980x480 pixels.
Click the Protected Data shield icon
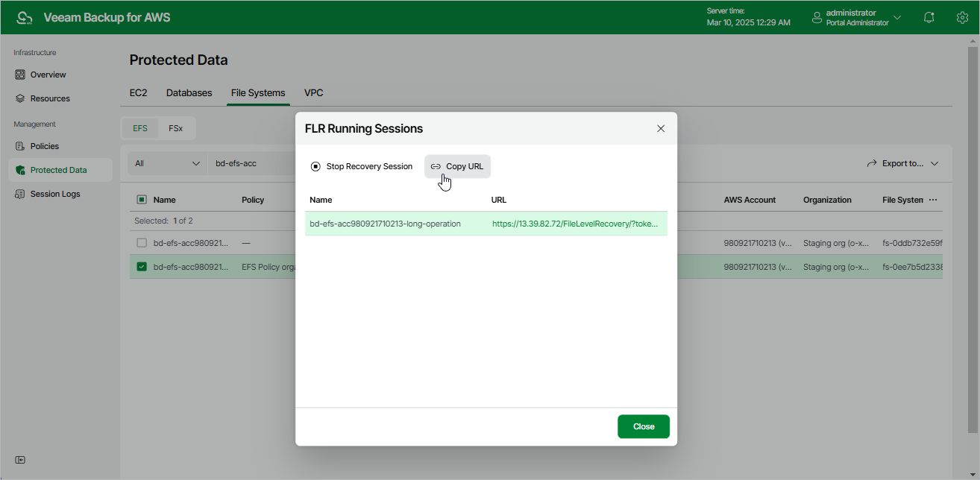coord(20,170)
